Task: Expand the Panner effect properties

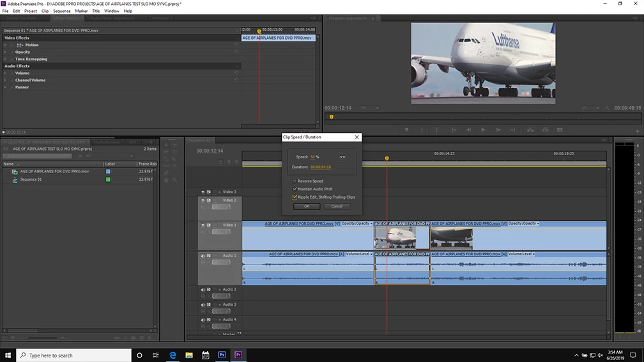Action: coord(5,87)
